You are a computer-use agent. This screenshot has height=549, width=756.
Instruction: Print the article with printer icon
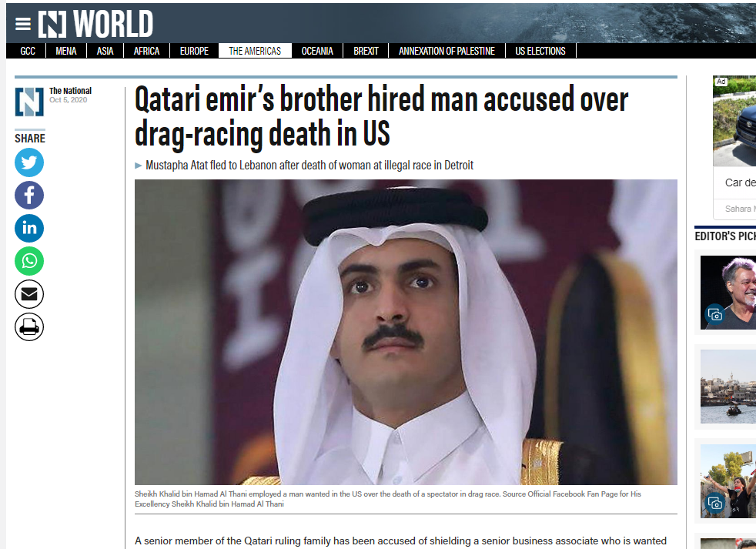(29, 326)
